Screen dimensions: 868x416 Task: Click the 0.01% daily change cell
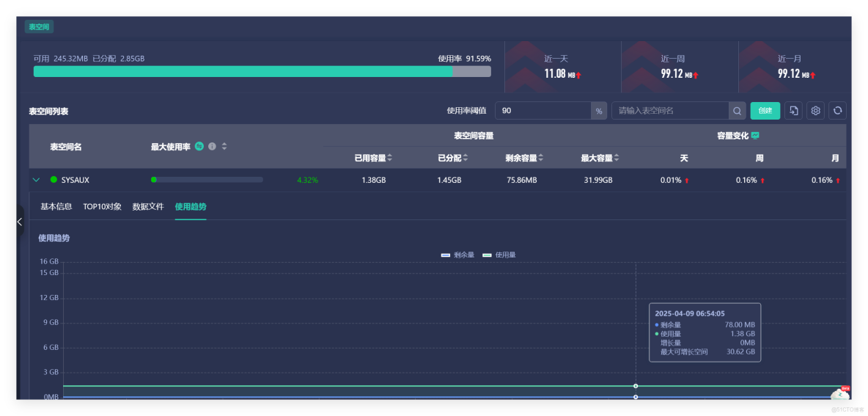coord(674,180)
